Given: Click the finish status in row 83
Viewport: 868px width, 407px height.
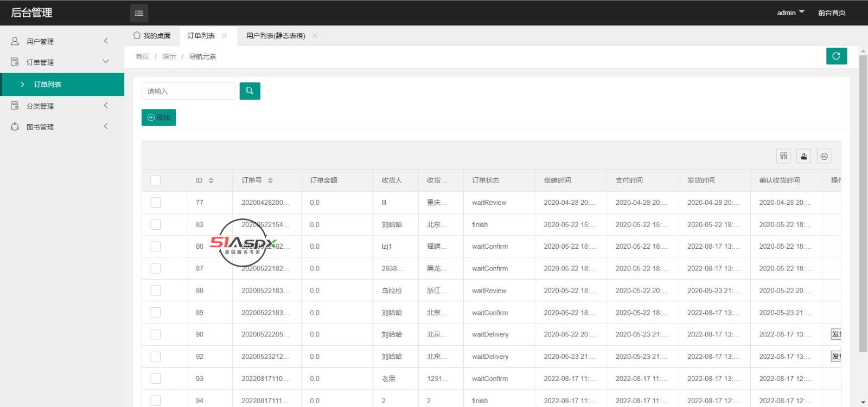Looking at the screenshot, I should (480, 224).
